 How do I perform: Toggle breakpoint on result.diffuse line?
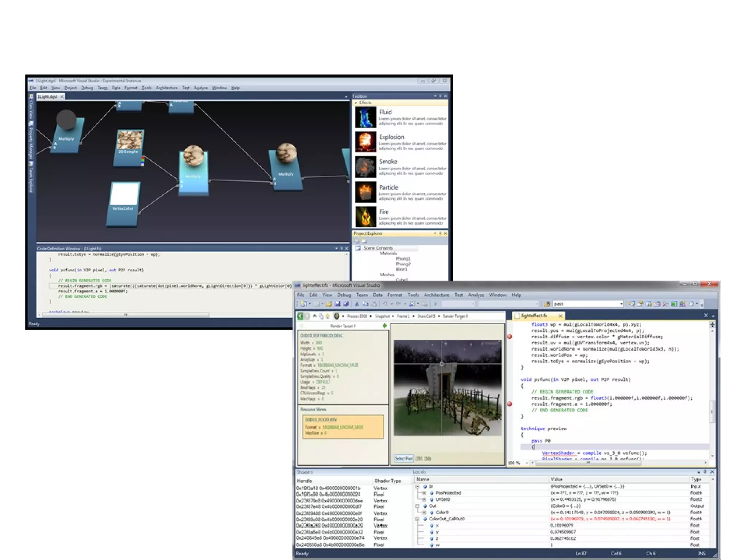click(x=510, y=337)
